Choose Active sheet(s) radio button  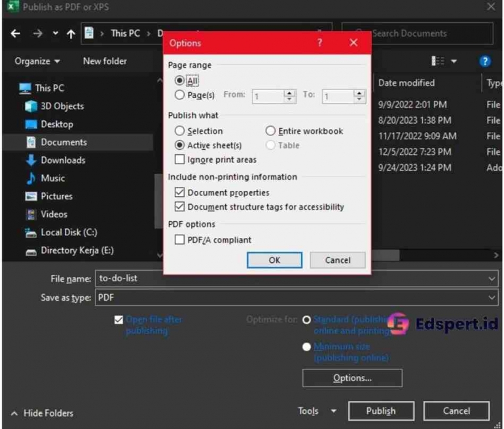click(179, 145)
